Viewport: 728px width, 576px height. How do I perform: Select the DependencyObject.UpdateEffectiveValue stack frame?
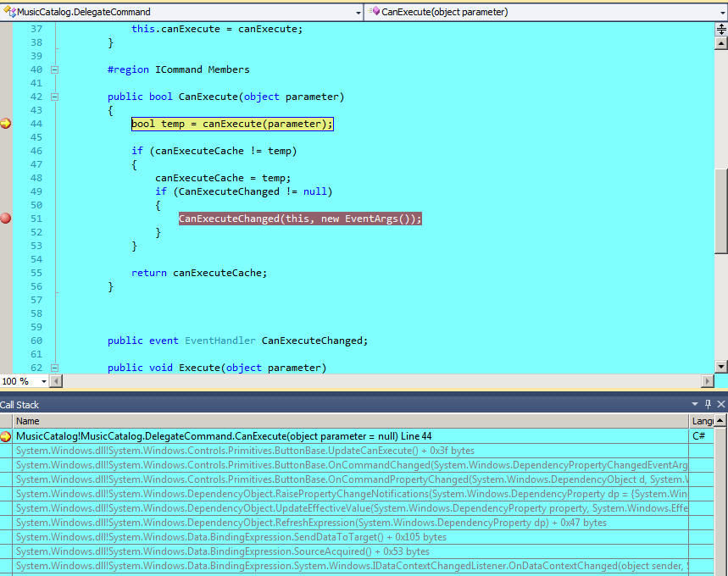pos(351,508)
